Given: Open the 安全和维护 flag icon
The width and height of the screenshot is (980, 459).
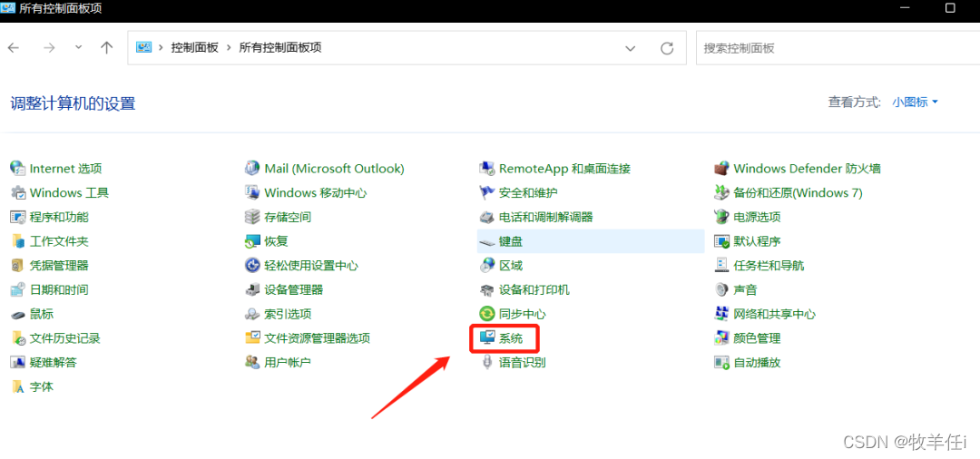Looking at the screenshot, I should 487,193.
